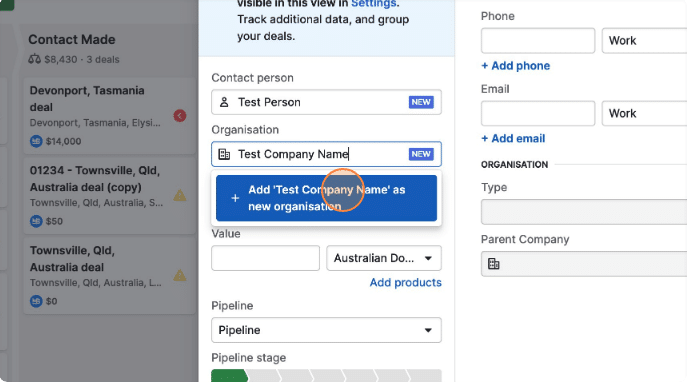Click the Organisation input field

(326, 154)
